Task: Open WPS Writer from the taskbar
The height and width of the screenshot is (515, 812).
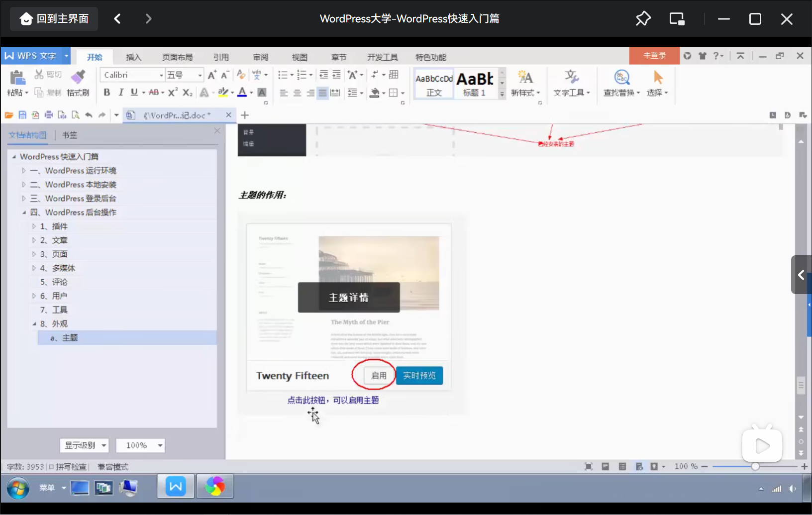Action: click(x=176, y=487)
